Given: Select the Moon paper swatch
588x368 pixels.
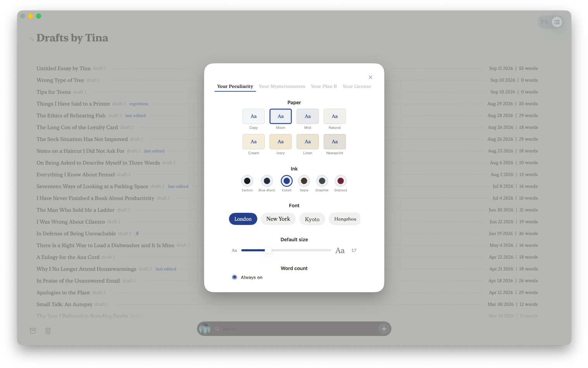Looking at the screenshot, I should tap(281, 116).
